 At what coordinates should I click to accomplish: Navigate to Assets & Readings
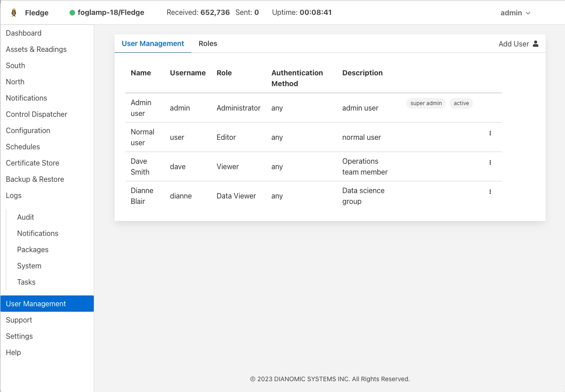click(x=36, y=49)
